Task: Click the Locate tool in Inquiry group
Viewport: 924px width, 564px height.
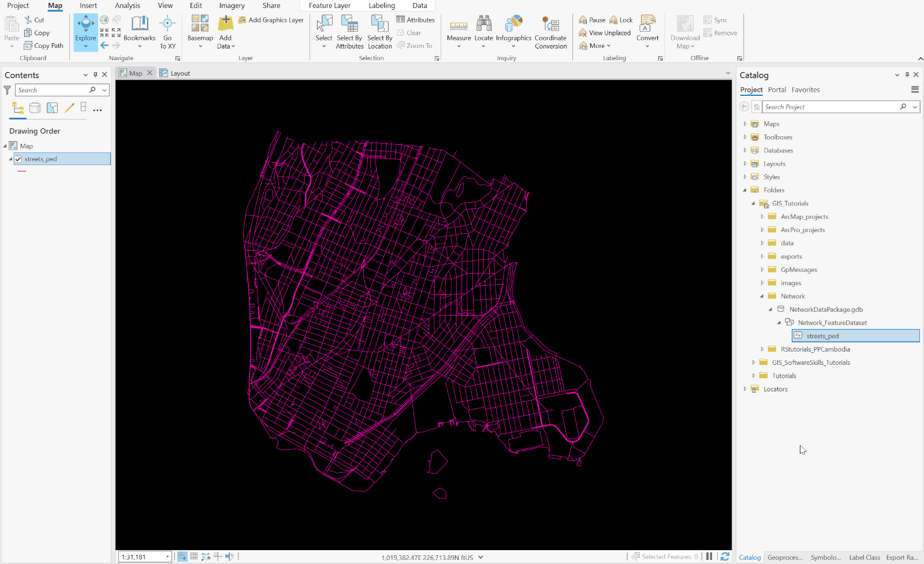Action: point(483,32)
